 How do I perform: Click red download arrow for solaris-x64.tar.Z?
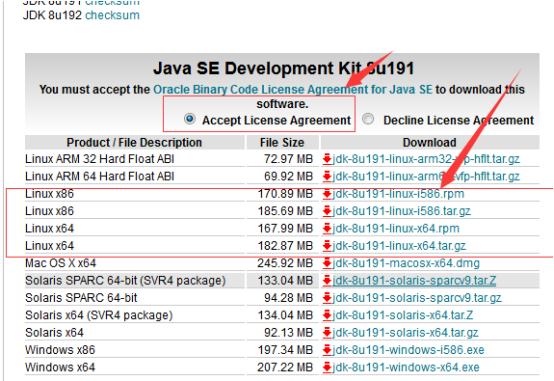pos(327,316)
